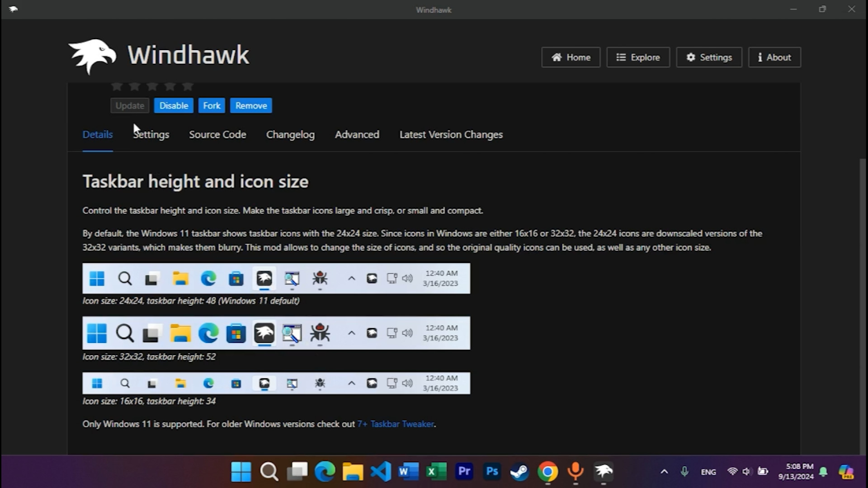Click the 24x24 default taskbar screenshot
This screenshot has height=488, width=868.
pos(276,278)
